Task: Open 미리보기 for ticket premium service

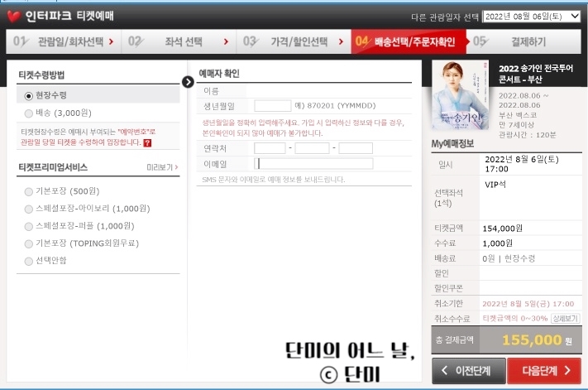Action: point(162,167)
